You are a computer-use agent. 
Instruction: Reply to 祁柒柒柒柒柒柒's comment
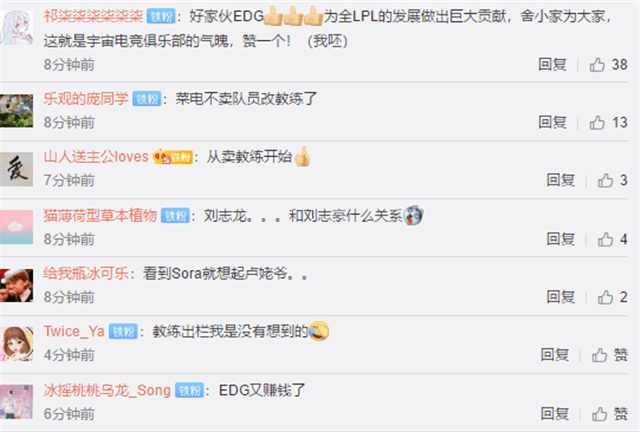pos(552,65)
